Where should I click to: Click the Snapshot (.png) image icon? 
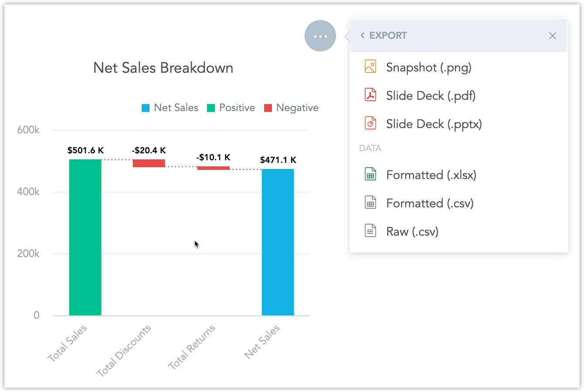370,67
